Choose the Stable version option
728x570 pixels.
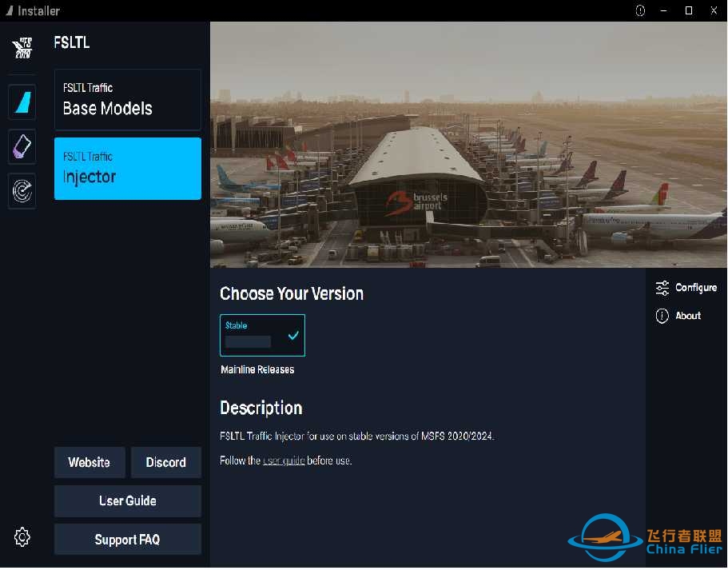(262, 336)
